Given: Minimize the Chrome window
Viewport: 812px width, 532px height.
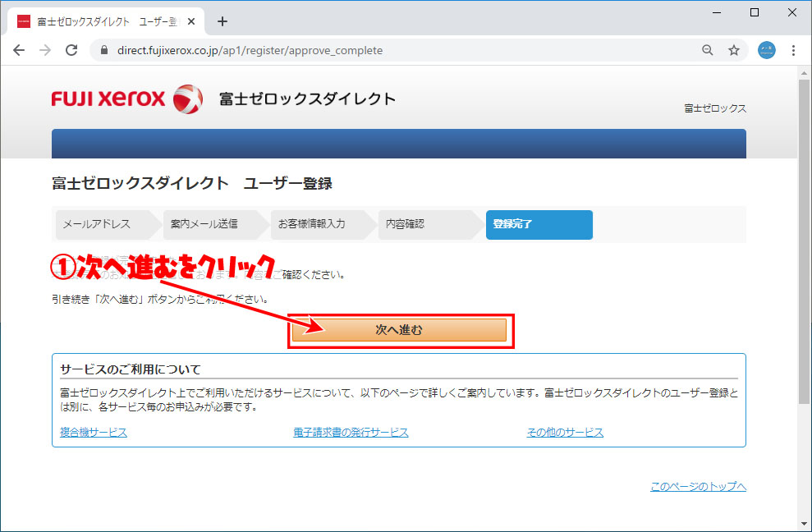Looking at the screenshot, I should click(x=717, y=12).
